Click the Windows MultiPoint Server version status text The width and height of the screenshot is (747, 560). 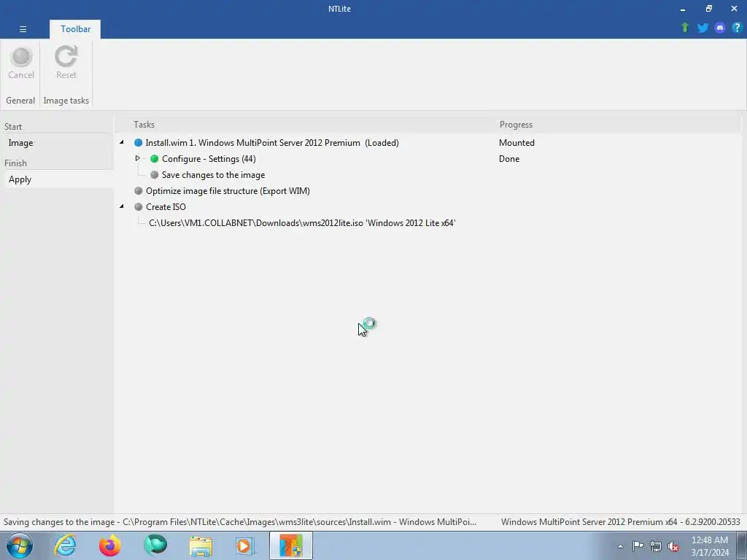620,522
